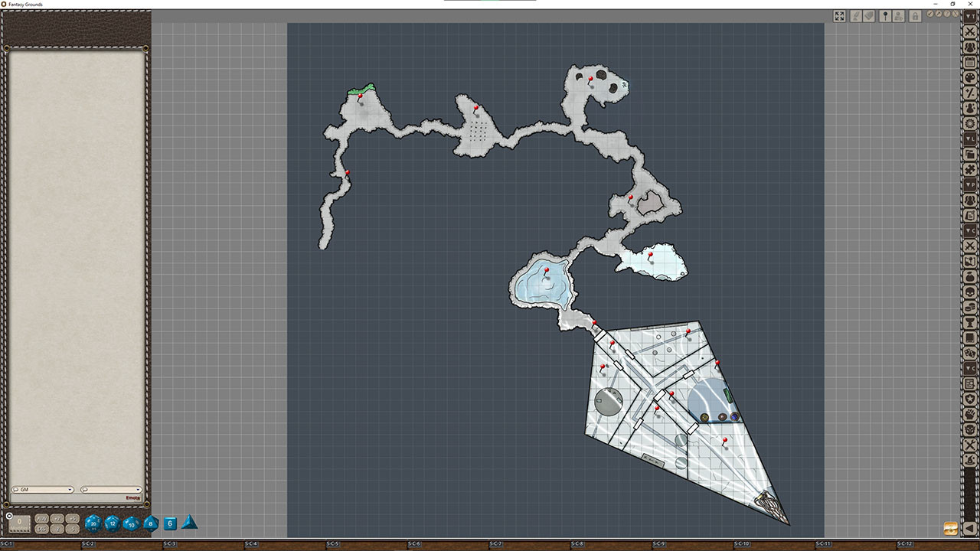Image resolution: width=980 pixels, height=551 pixels.
Task: Toggle the map lock icon
Action: [915, 15]
